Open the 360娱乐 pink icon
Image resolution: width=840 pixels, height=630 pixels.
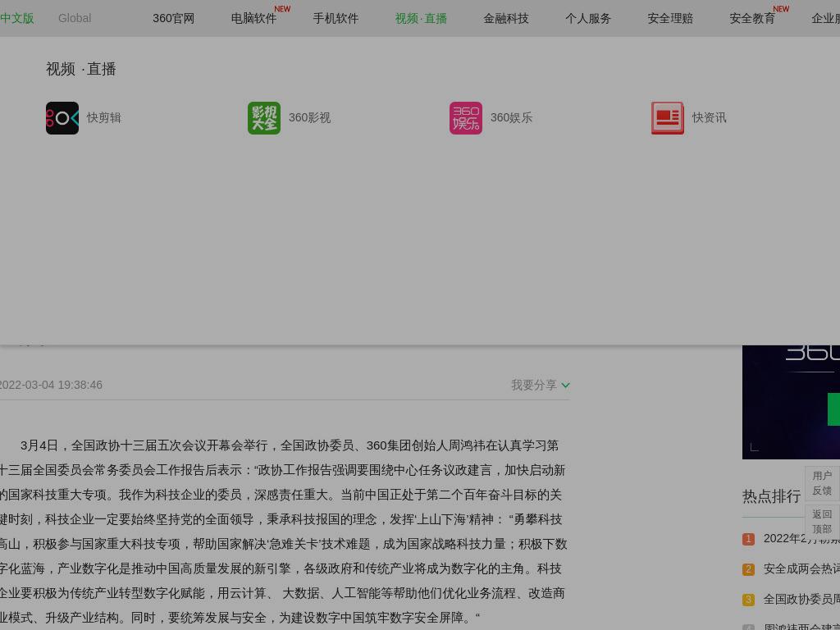[x=466, y=118]
